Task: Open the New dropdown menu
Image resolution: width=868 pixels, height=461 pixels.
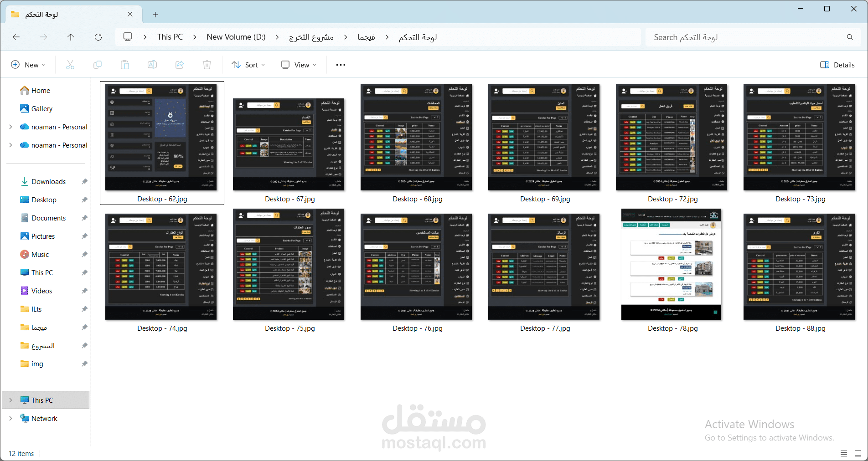Action: point(28,65)
